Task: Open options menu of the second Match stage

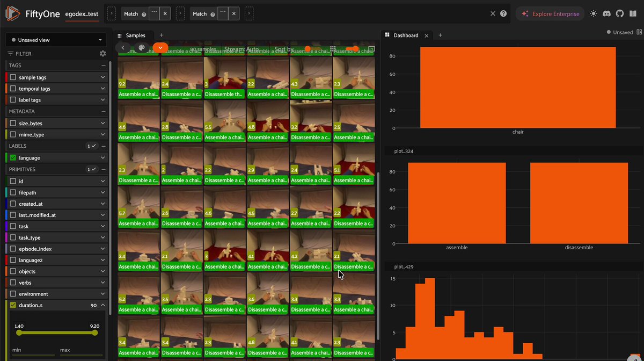Action: click(x=222, y=14)
